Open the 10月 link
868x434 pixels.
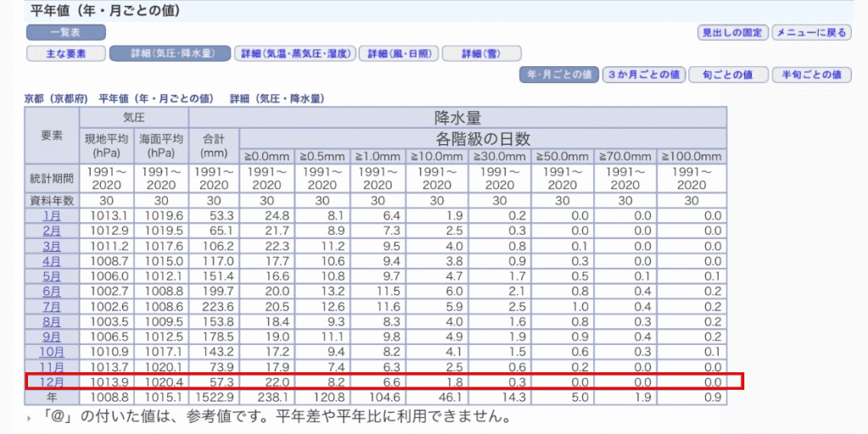click(x=52, y=352)
